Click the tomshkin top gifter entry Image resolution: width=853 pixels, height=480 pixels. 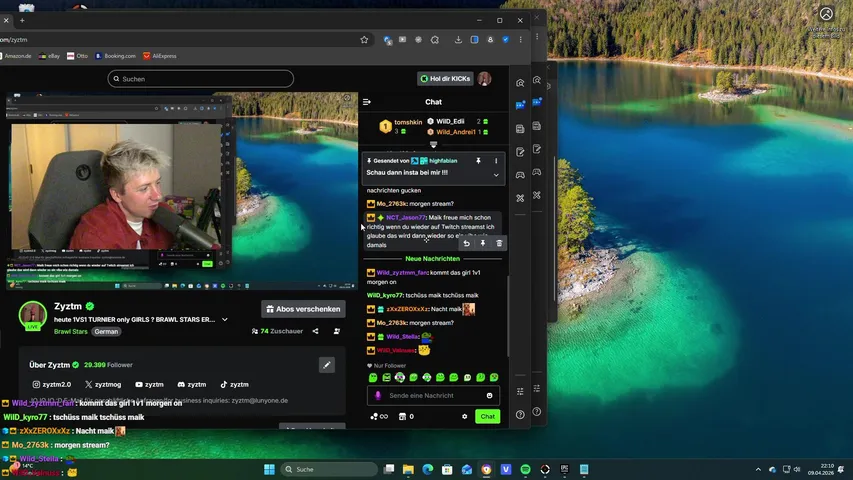click(400, 127)
